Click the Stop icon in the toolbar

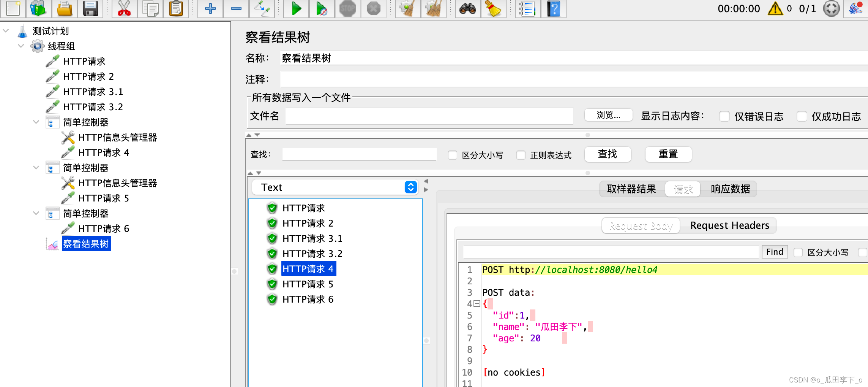(348, 9)
